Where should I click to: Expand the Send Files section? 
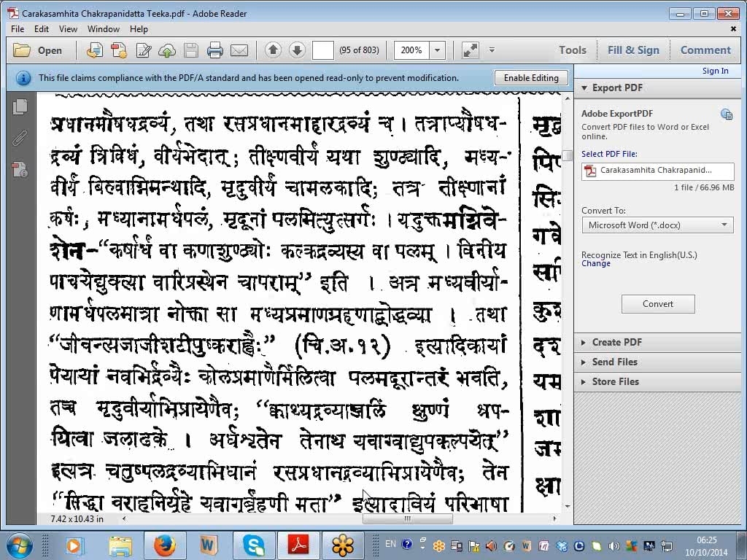click(614, 362)
